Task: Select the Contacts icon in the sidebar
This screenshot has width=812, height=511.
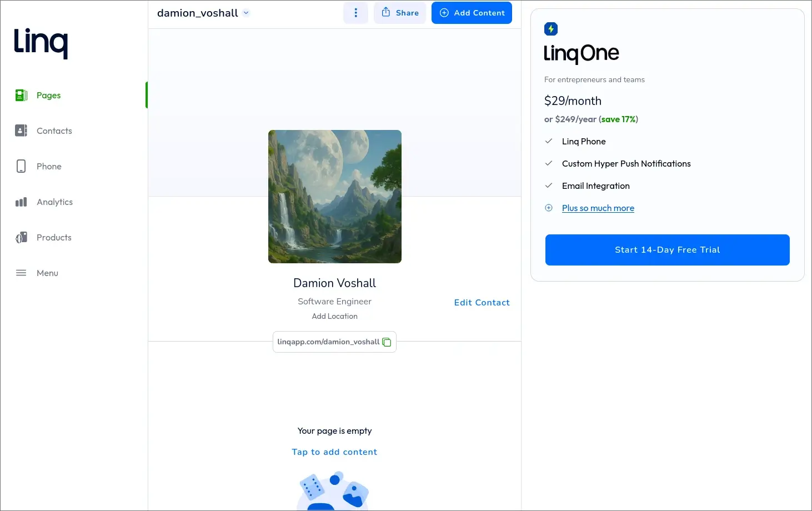Action: (21, 131)
